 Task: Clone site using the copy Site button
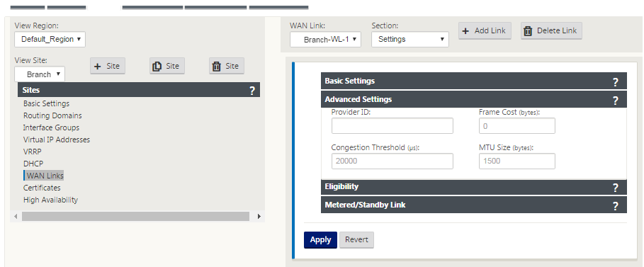(x=166, y=66)
